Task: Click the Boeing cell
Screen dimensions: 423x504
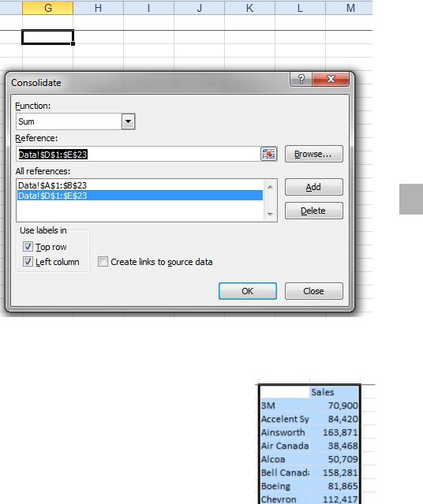Action: coord(285,486)
